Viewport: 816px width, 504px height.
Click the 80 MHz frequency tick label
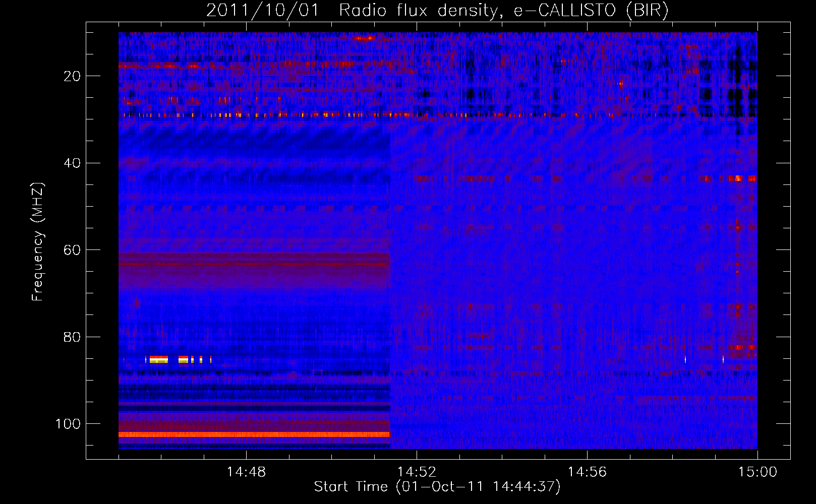73,337
